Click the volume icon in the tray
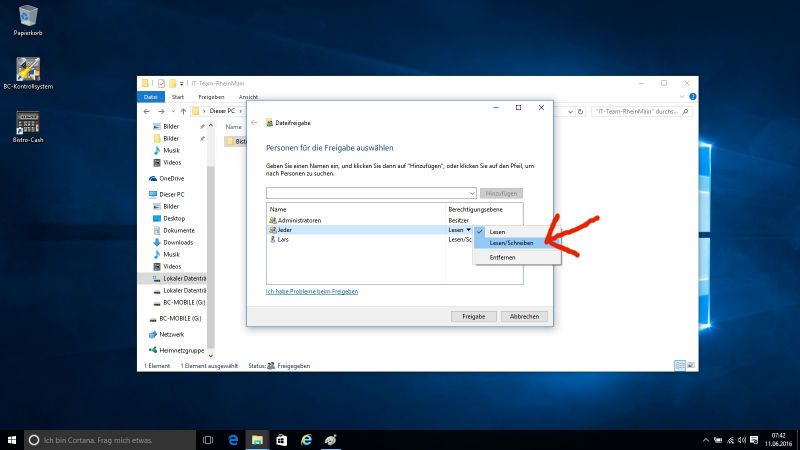Viewport: 800px width, 450px height. tap(742, 440)
